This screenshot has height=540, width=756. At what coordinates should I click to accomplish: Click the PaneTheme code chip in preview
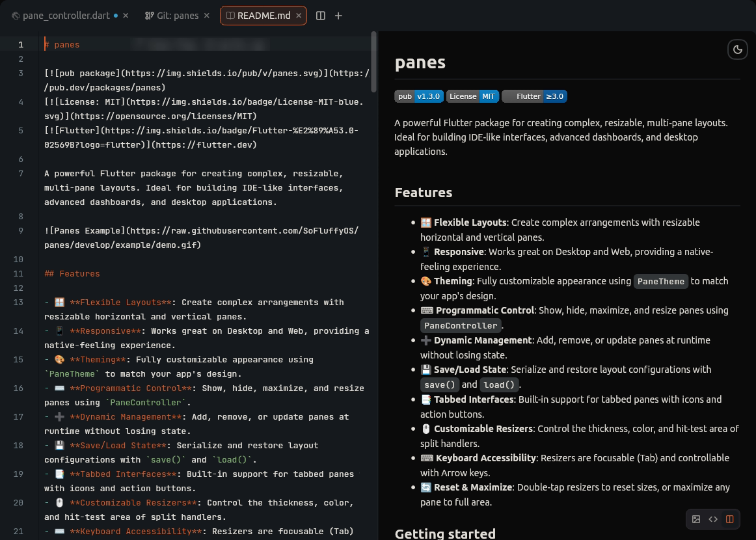(660, 281)
